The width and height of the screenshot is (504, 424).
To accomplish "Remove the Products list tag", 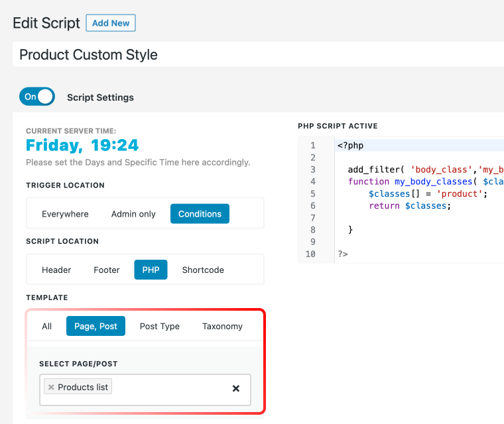I will (51, 388).
